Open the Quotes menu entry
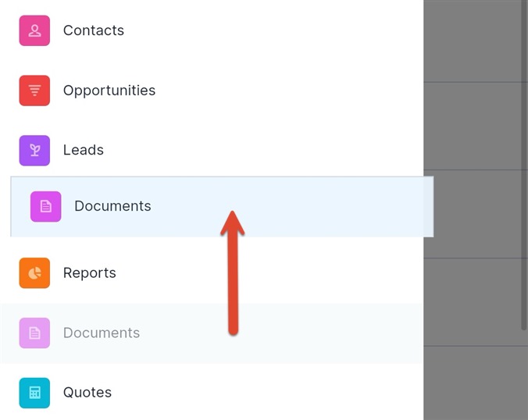Image resolution: width=528 pixels, height=420 pixels. [87, 393]
